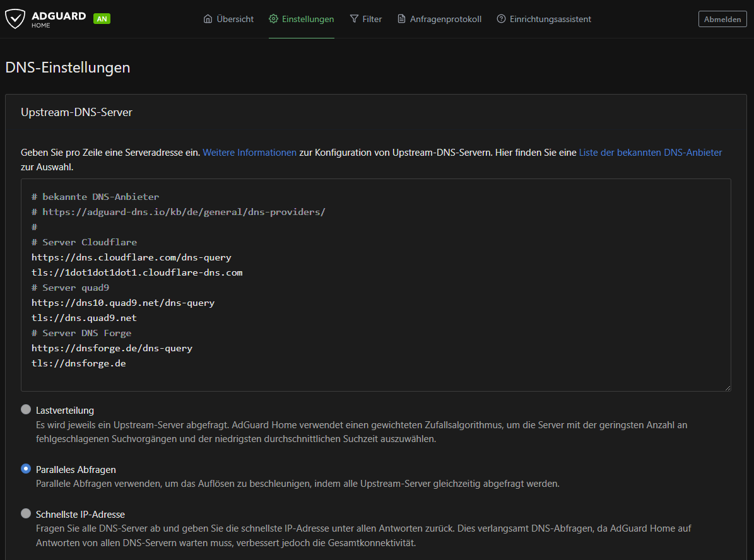754x560 pixels.
Task: Click the document icon beside Anfragenprotokoll
Action: (x=401, y=19)
